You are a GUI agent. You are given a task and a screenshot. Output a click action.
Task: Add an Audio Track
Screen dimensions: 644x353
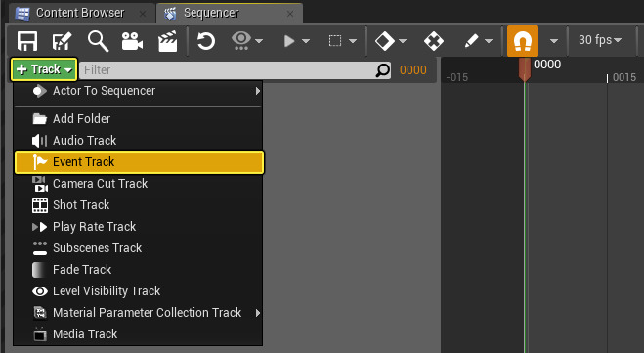click(x=139, y=141)
